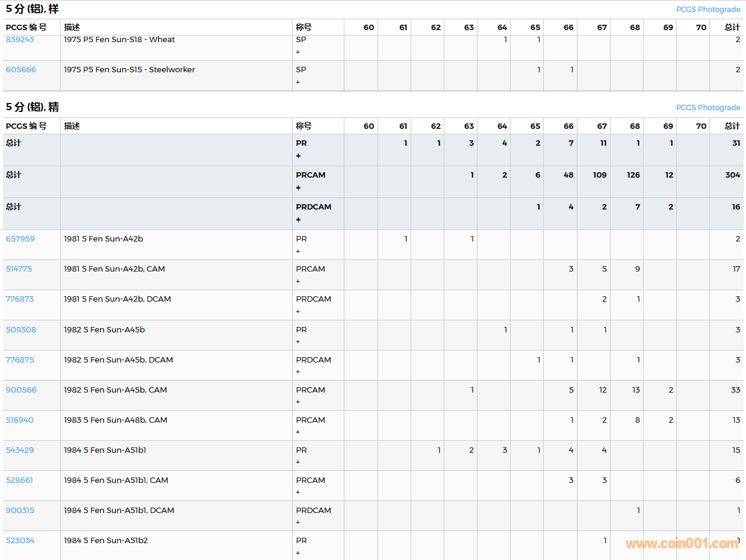Image resolution: width=746 pixels, height=560 pixels.
Task: Open PCGS number 516940 link
Action: point(20,420)
